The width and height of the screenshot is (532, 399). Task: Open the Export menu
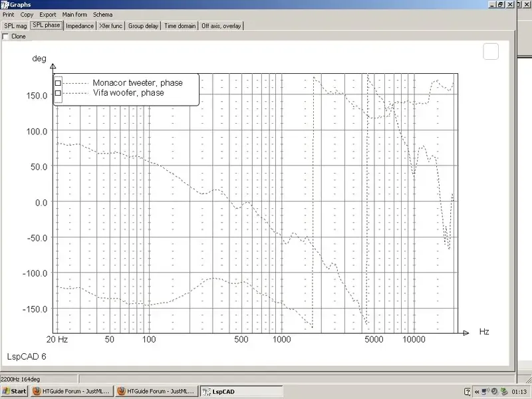pos(47,15)
